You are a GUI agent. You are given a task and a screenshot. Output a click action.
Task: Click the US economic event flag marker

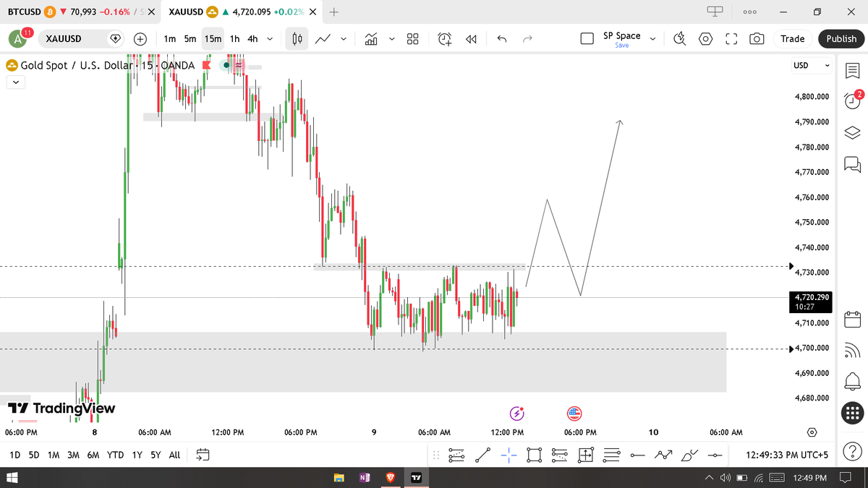click(x=574, y=414)
